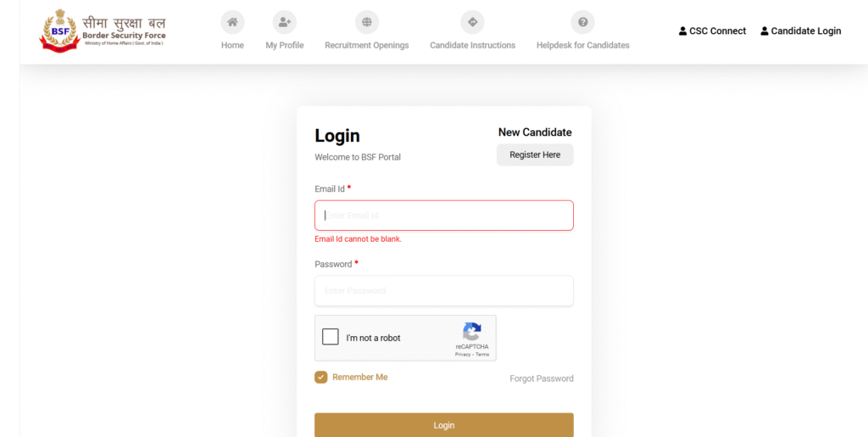Go to Recruitment Openings menu

tap(366, 45)
